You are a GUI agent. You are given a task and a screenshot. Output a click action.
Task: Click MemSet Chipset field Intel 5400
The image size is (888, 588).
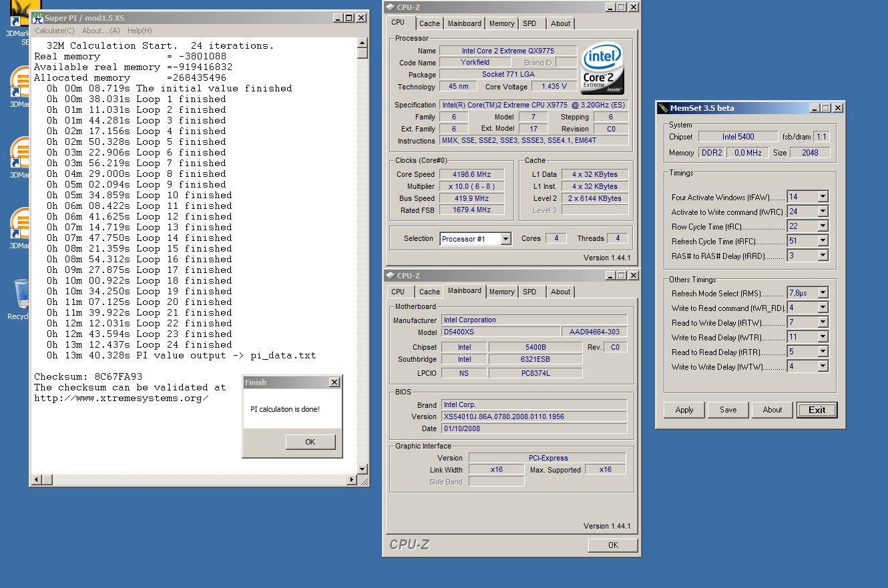738,137
